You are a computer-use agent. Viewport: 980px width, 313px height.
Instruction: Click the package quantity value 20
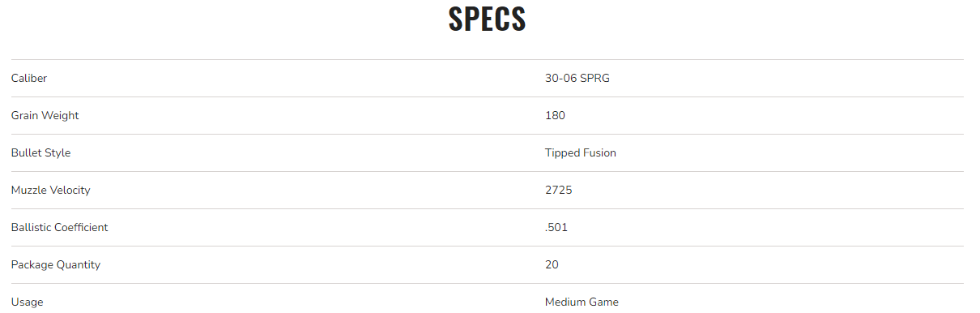552,264
